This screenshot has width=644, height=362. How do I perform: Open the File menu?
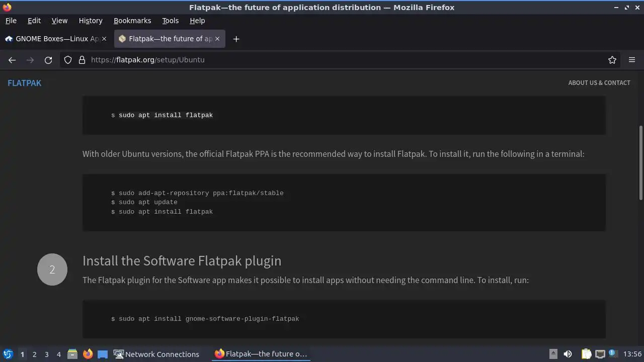coord(11,21)
